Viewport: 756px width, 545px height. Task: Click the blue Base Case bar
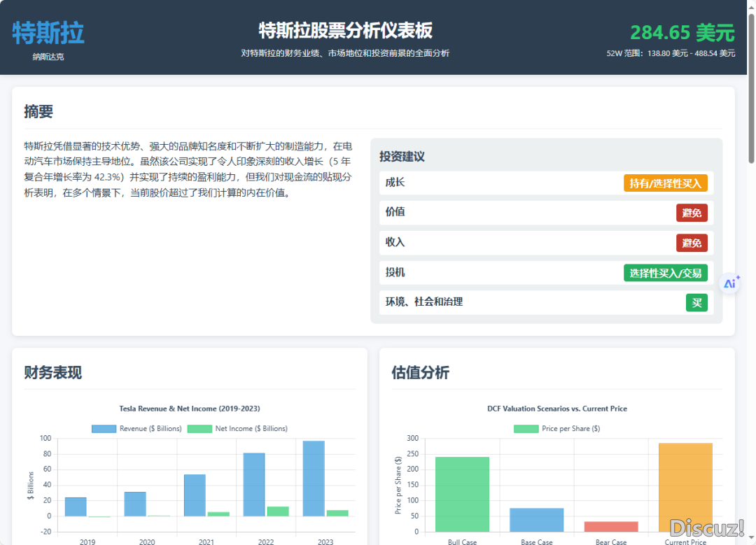point(536,520)
